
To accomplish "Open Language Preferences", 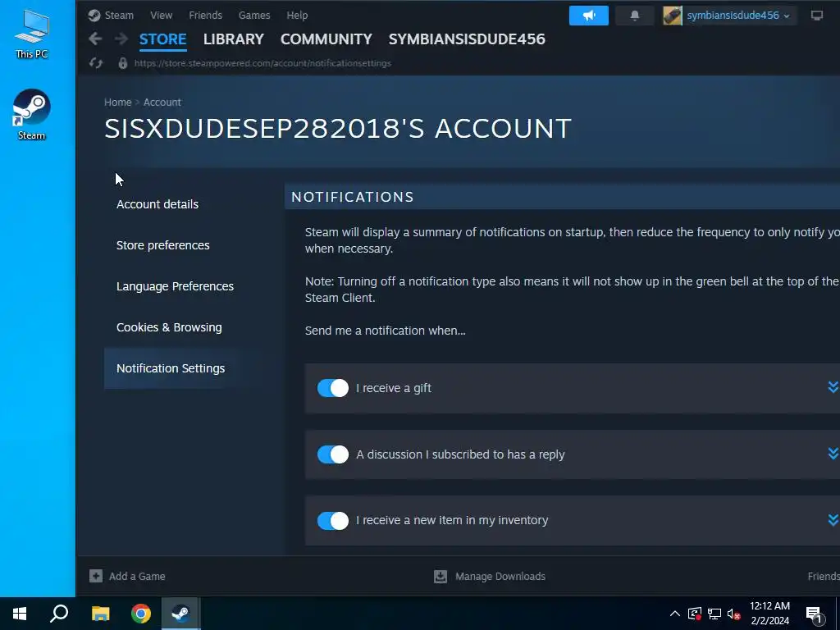I will pyautogui.click(x=176, y=286).
